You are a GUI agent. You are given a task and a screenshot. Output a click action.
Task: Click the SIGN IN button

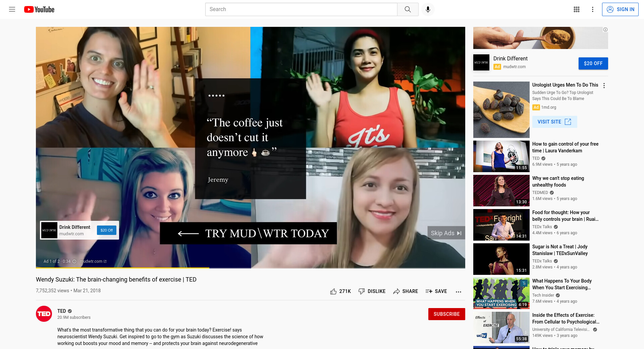tap(620, 9)
